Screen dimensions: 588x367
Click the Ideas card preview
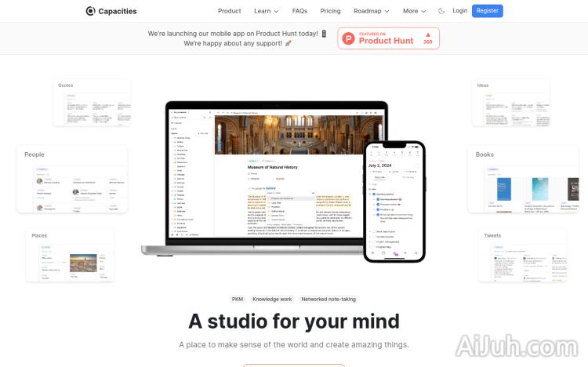click(510, 103)
